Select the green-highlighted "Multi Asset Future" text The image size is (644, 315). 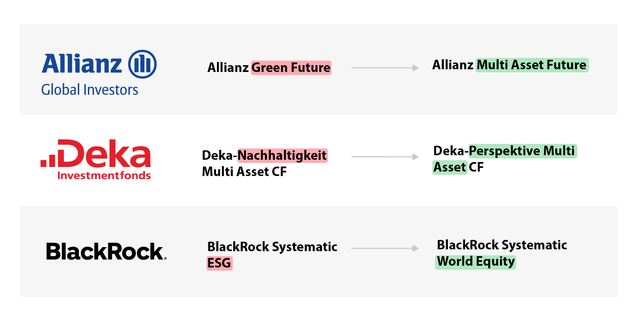[532, 65]
